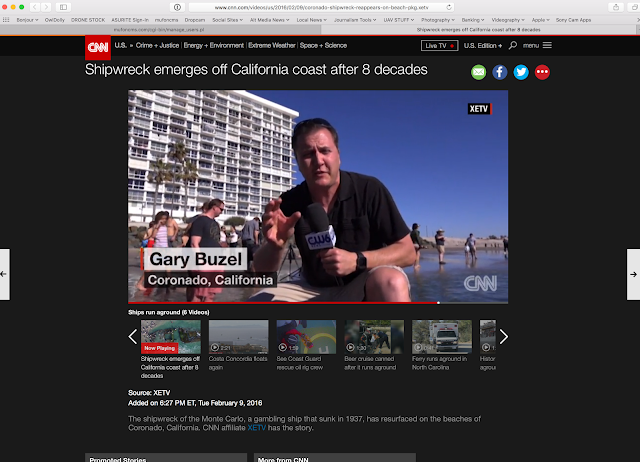Viewport: 640px width, 462px height.
Task: Open Extreme Weather section
Action: point(272,45)
